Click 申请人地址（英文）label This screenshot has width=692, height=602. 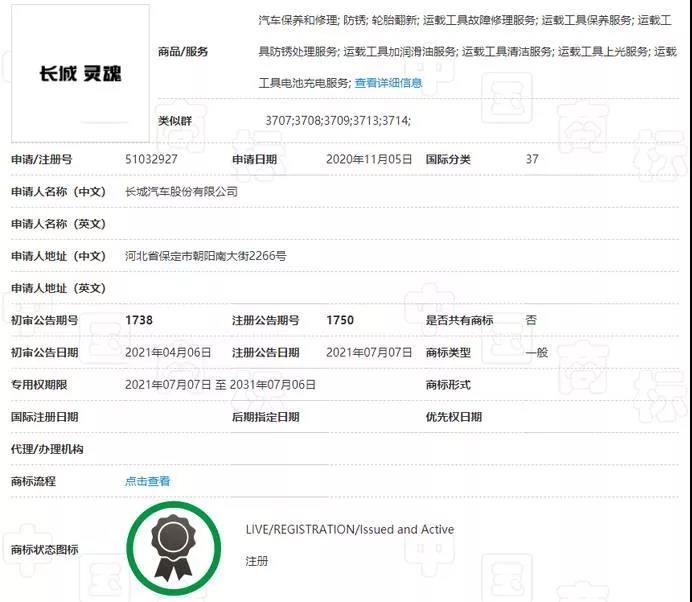point(58,288)
